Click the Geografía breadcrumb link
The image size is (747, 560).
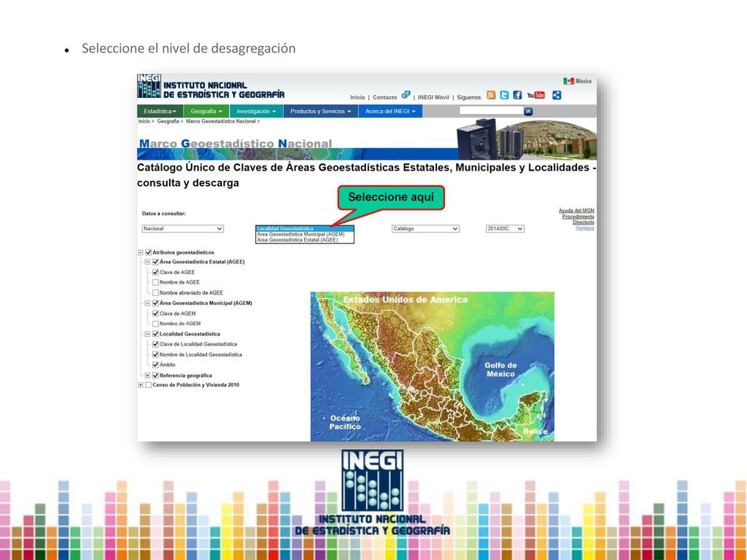(x=168, y=122)
